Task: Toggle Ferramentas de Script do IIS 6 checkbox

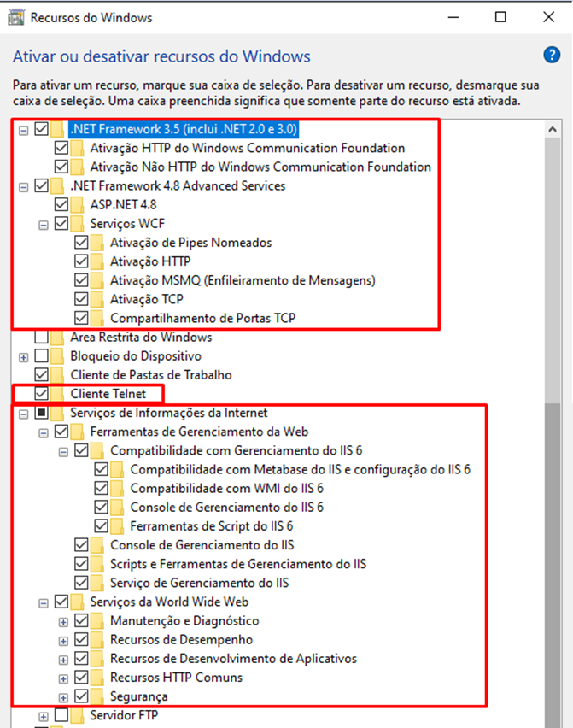Action: [x=101, y=526]
